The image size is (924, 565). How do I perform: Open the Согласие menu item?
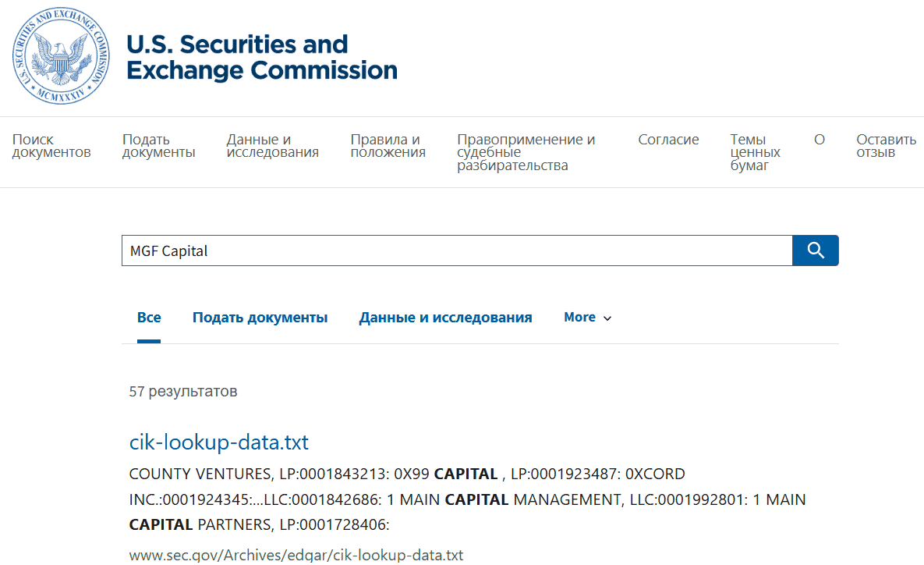(x=668, y=139)
